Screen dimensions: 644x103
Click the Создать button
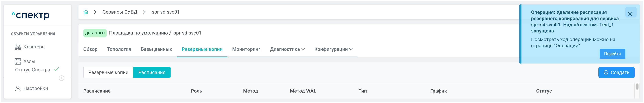[x=616, y=72]
